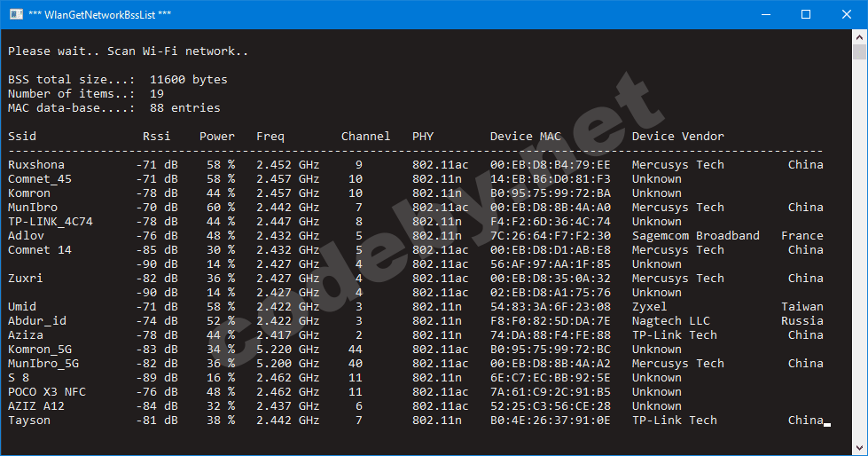Click the 5.200 GHz frequency value

click(x=288, y=364)
